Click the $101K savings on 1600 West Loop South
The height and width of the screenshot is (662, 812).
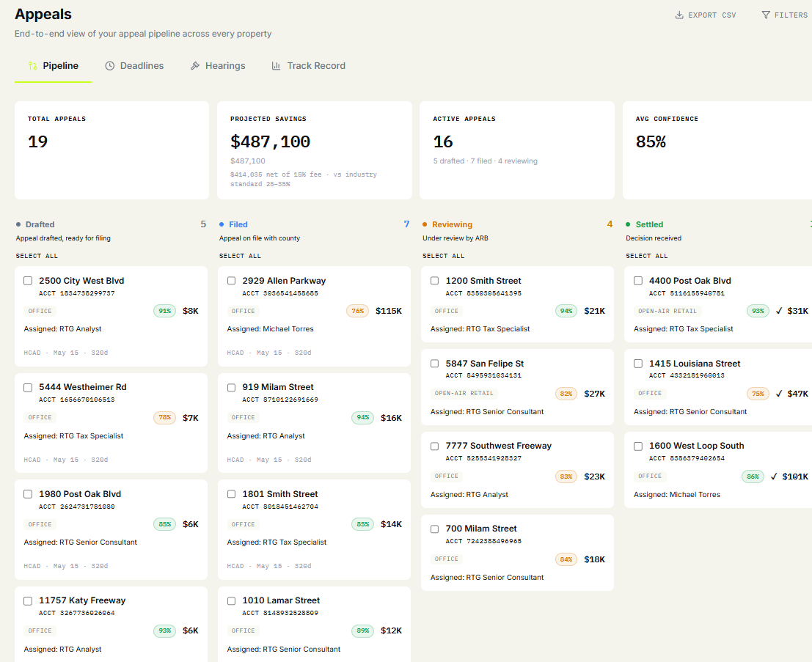(x=795, y=477)
